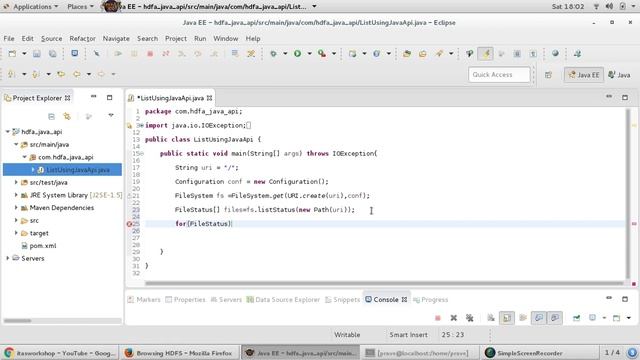
Task: Run the program with green play icon
Action: coord(298,53)
